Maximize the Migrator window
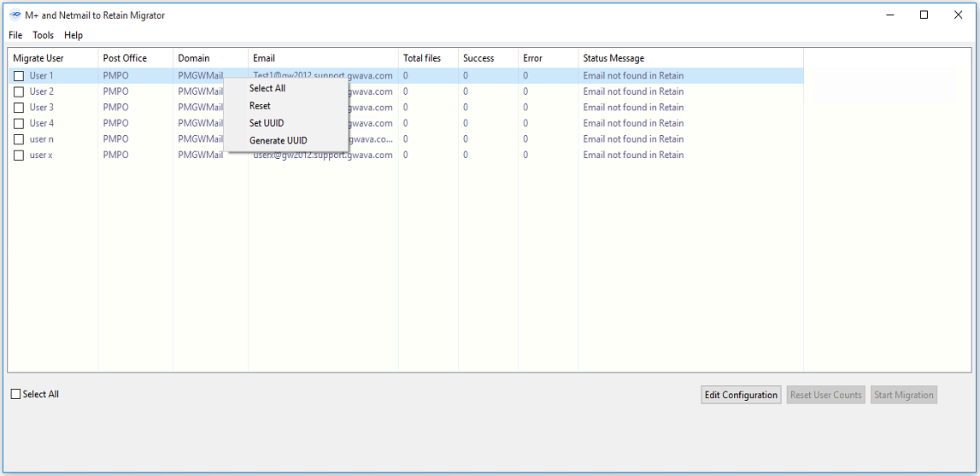The width and height of the screenshot is (980, 476). pyautogui.click(x=924, y=15)
